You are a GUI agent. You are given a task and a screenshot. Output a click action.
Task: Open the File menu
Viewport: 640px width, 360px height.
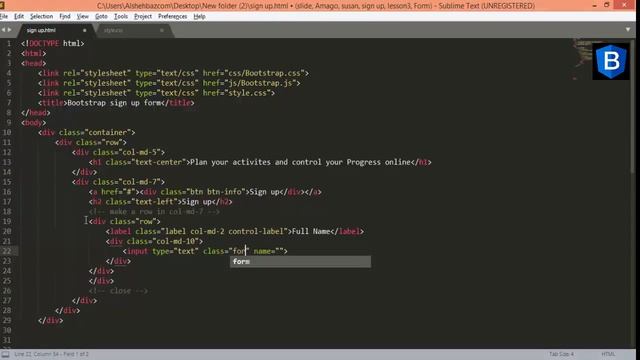(x=4, y=16)
